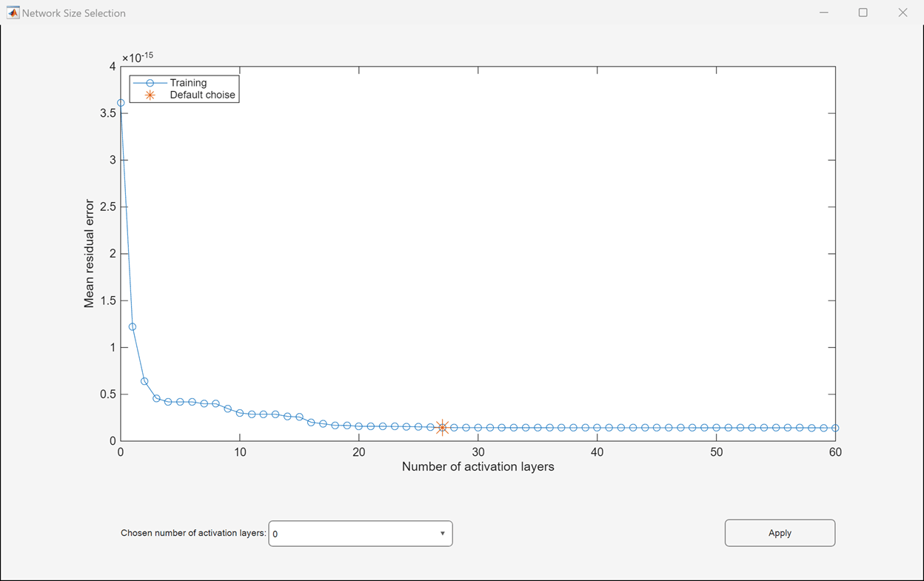Click the orange star icon in the legend
924x581 pixels.
[150, 95]
